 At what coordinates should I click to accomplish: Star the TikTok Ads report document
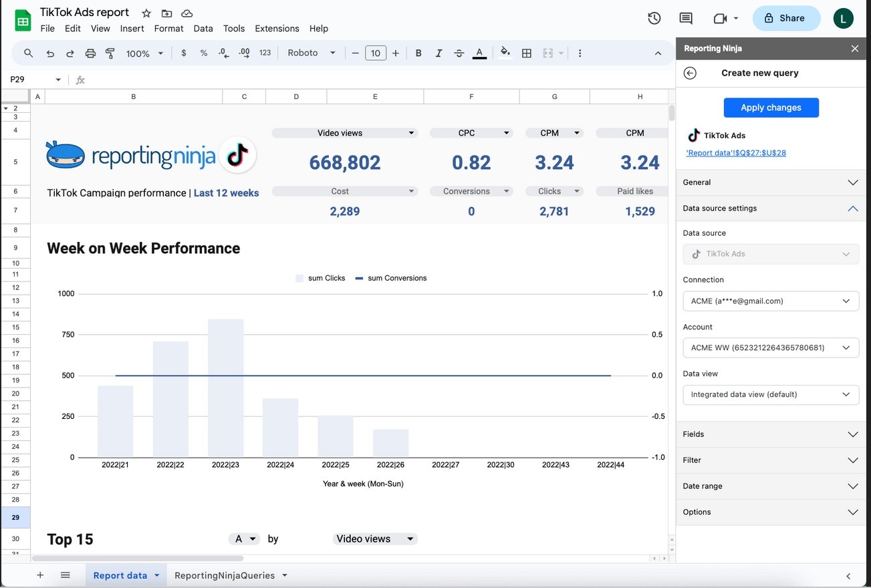(146, 13)
